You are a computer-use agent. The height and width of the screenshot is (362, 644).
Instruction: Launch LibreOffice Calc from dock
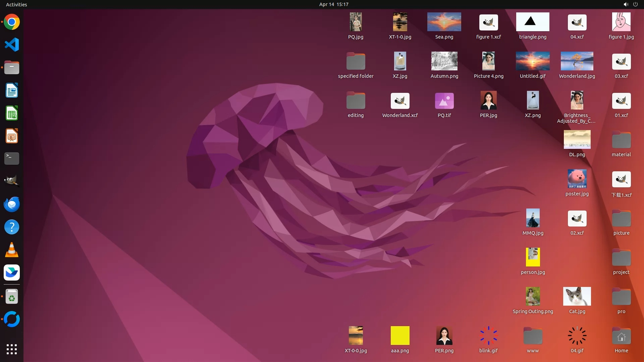[x=12, y=113]
